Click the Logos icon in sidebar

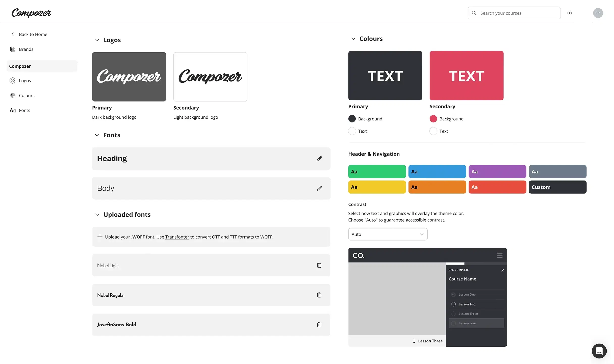tap(13, 81)
